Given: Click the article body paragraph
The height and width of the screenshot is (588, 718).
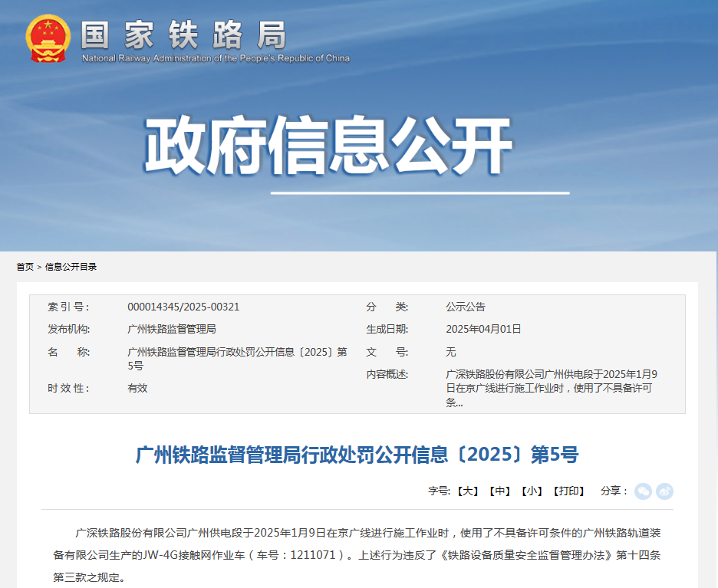Looking at the screenshot, I should coord(357,556).
